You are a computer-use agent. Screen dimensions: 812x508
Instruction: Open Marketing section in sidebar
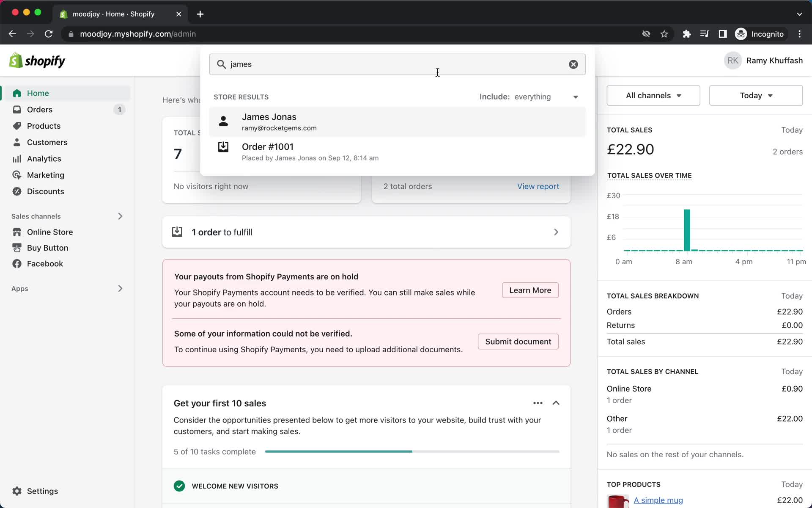click(x=46, y=174)
